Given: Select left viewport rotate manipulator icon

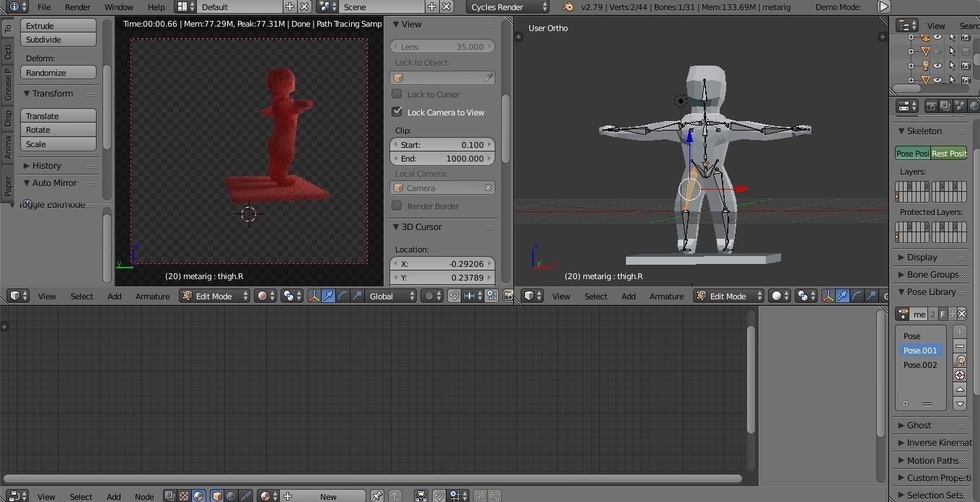Looking at the screenshot, I should click(x=343, y=296).
